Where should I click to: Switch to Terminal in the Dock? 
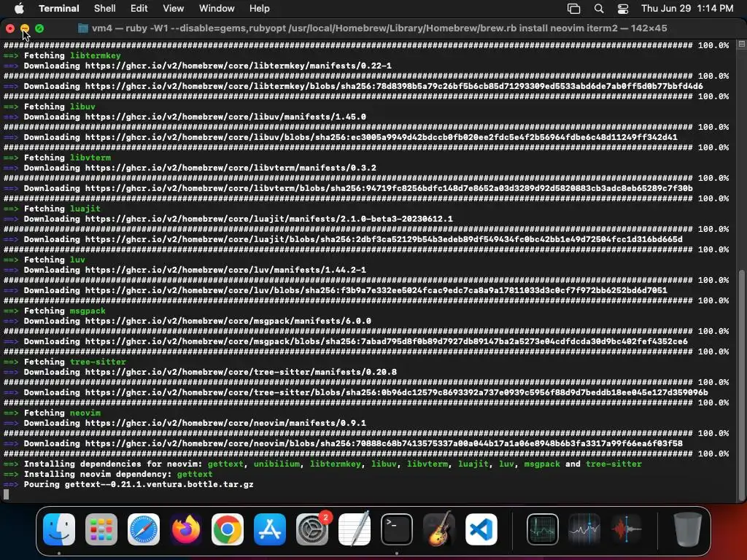[x=396, y=529]
